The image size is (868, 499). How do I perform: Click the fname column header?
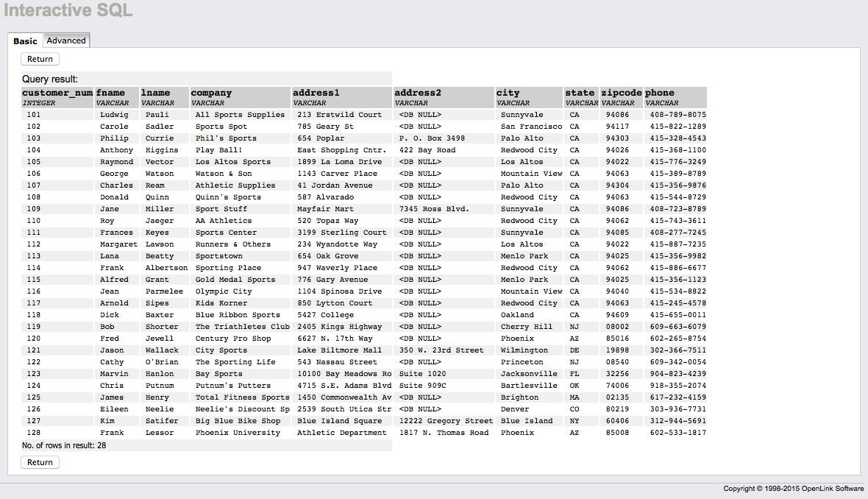click(x=110, y=93)
